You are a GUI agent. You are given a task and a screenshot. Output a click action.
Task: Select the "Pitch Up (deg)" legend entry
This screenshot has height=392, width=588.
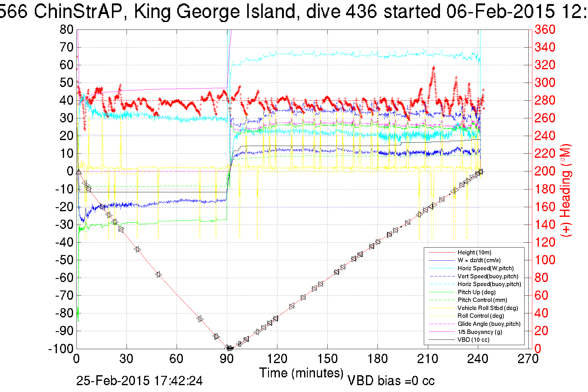(476, 292)
